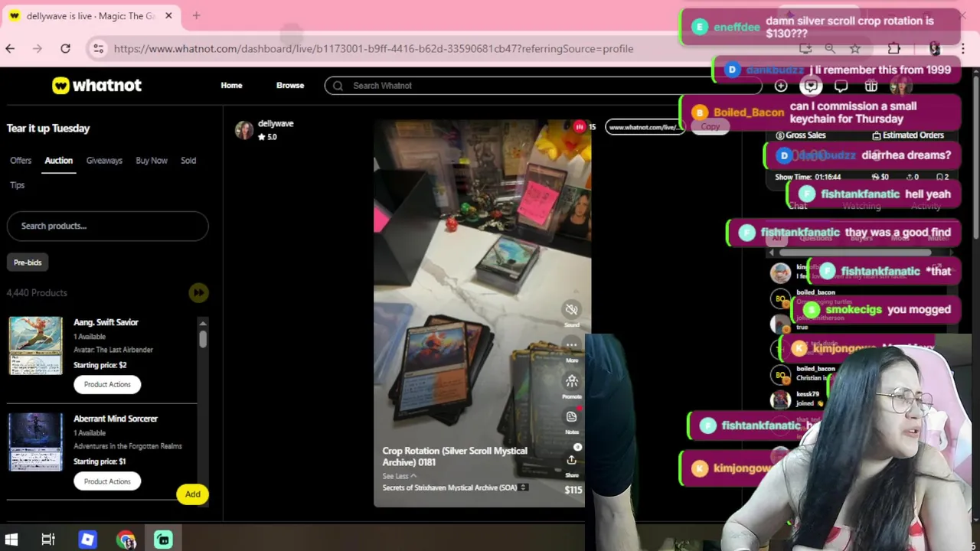Click the gift box icon in header
Image resolution: width=980 pixels, height=551 pixels.
(871, 86)
